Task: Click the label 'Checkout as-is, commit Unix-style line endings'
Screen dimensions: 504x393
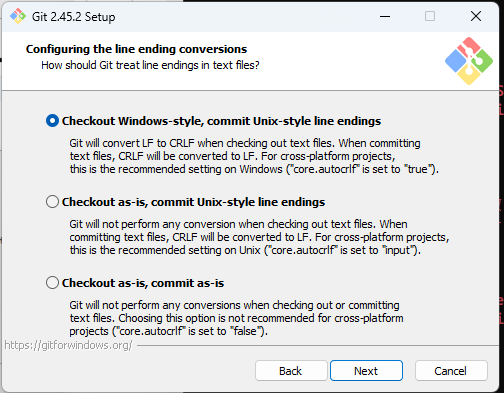Action: (x=193, y=202)
